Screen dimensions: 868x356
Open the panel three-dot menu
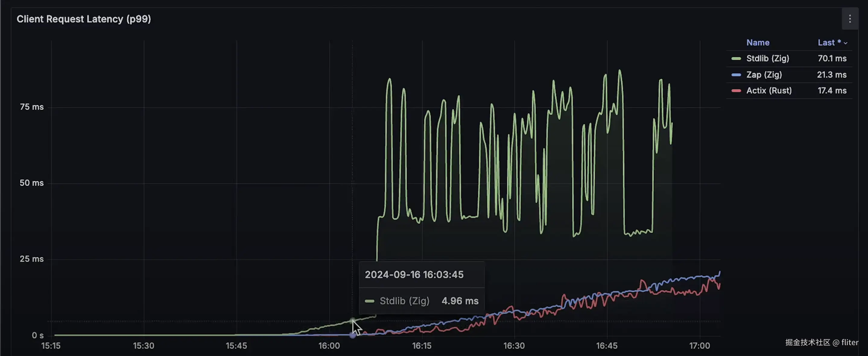coord(850,19)
